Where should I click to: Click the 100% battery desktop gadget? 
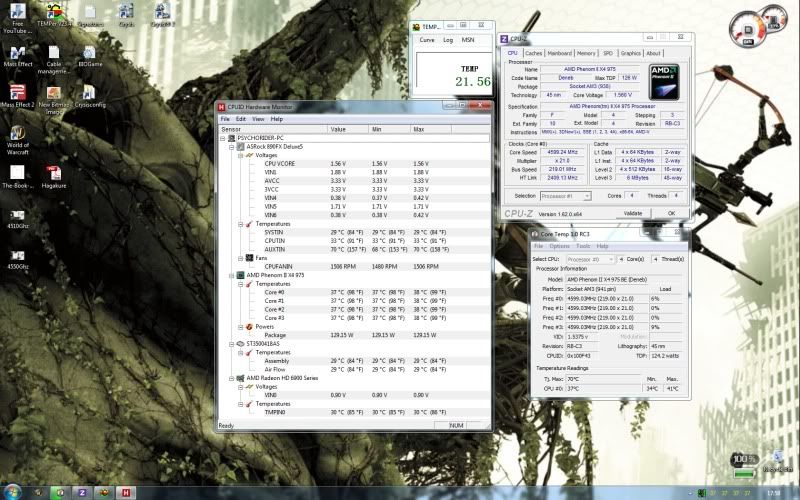744,466
